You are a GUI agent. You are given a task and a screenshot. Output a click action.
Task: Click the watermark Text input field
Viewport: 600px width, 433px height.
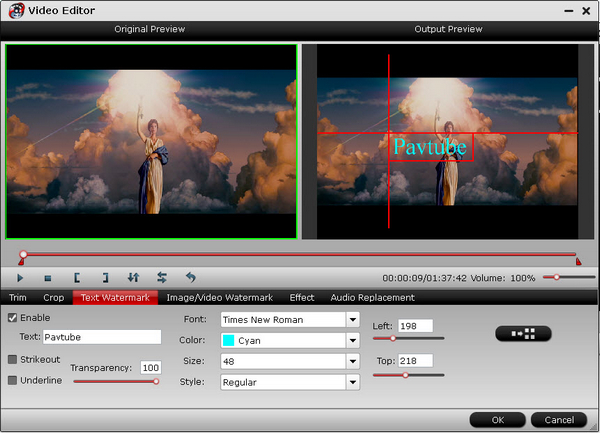[x=102, y=337]
